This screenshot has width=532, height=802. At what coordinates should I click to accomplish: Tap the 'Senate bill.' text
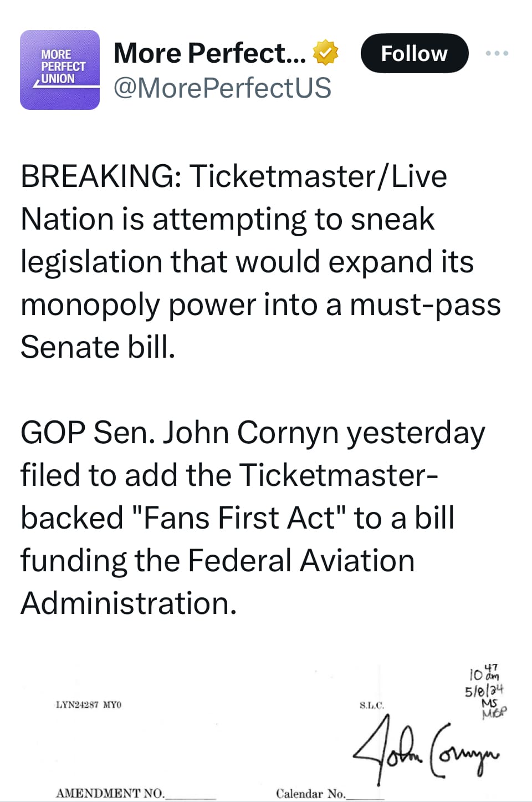[98, 347]
